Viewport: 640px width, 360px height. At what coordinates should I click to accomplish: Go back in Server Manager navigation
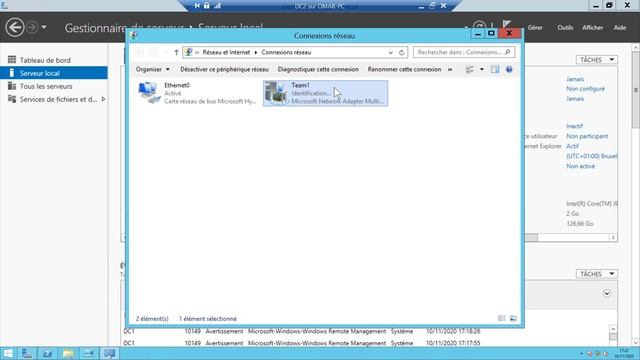[15, 28]
